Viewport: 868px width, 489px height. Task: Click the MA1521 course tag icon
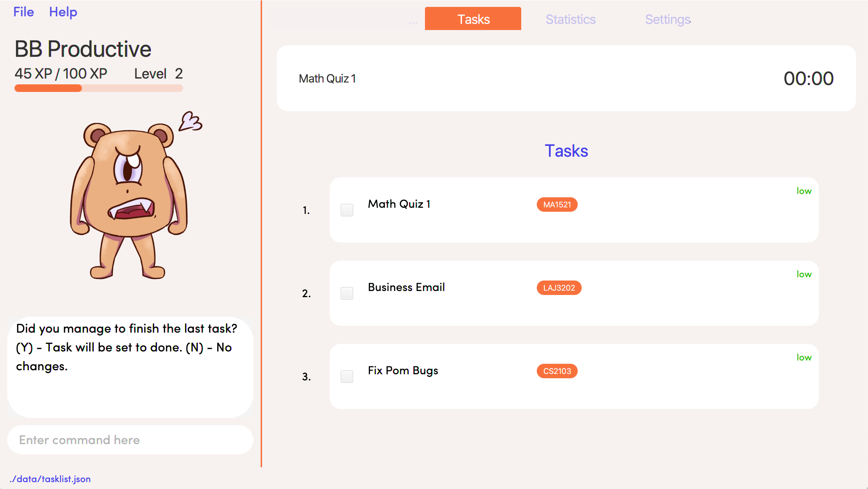click(x=557, y=205)
